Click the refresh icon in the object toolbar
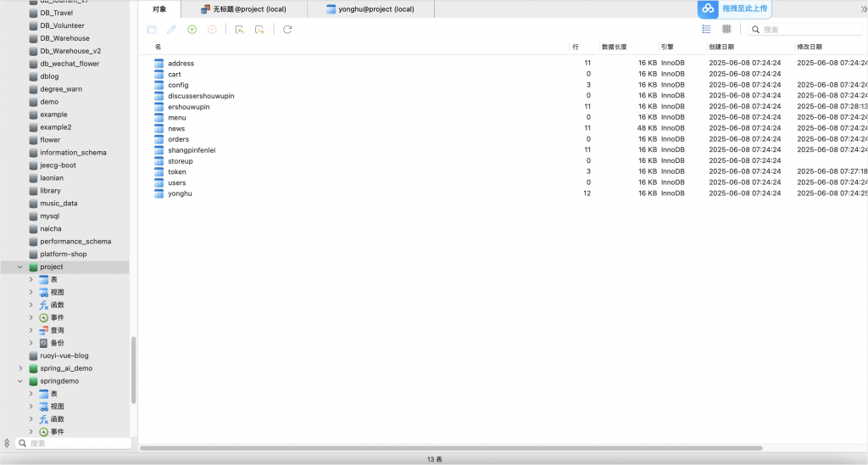This screenshot has width=868, height=465. tap(287, 30)
